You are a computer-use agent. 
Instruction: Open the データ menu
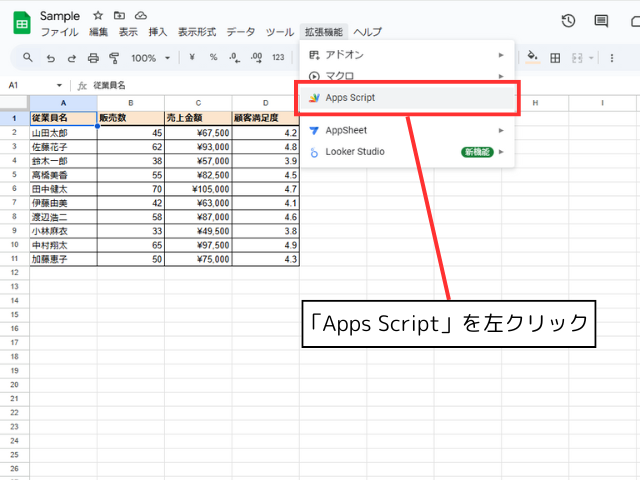[x=241, y=32]
